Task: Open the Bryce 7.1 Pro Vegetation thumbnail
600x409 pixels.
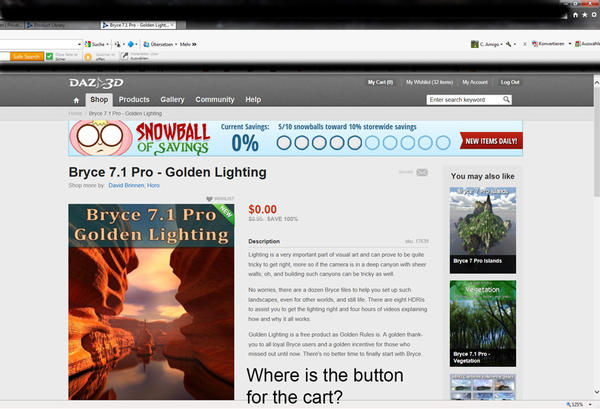Action: pyautogui.click(x=483, y=323)
